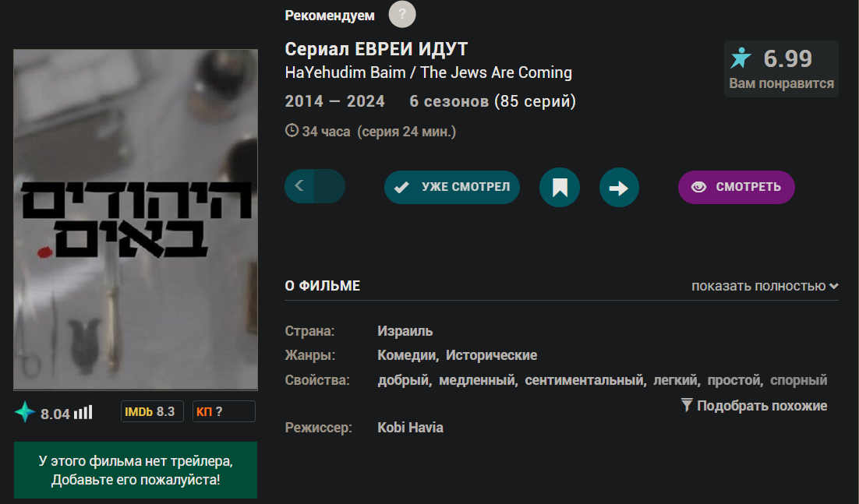Toggle the УЖЕ СМОТРЕЛ watched button
Viewport: 859px width, 504px height.
[452, 187]
